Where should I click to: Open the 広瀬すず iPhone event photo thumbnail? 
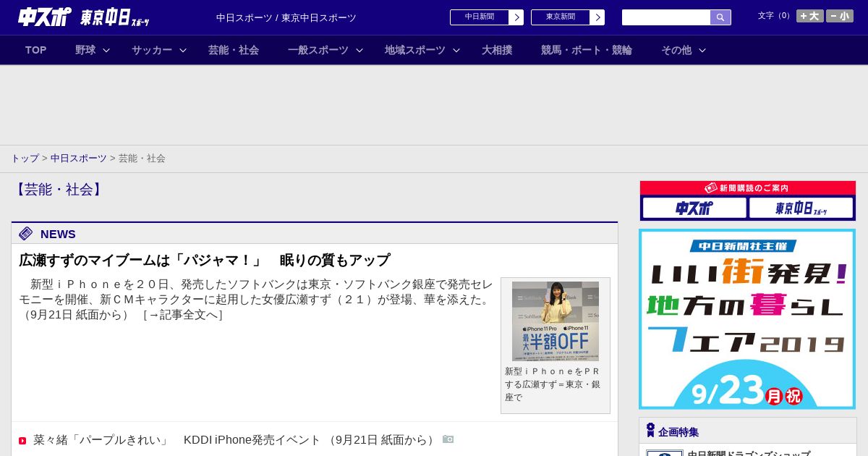(x=556, y=321)
